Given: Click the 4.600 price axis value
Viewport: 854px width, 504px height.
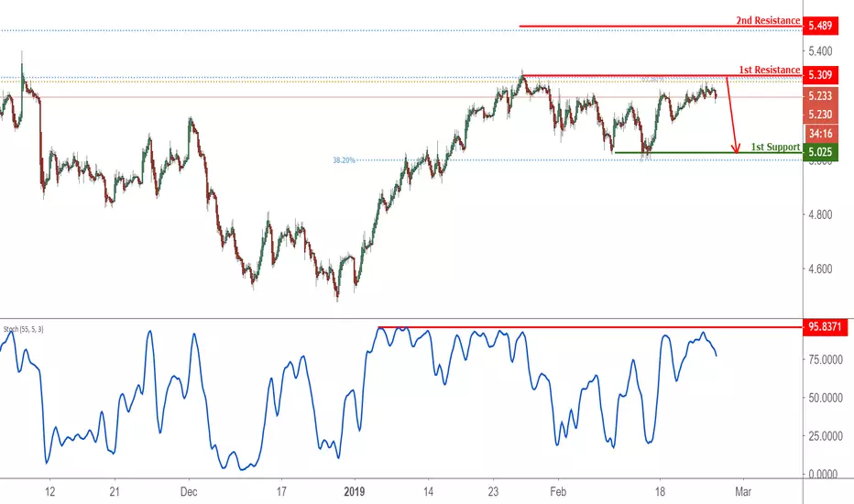Looking at the screenshot, I should tap(820, 269).
